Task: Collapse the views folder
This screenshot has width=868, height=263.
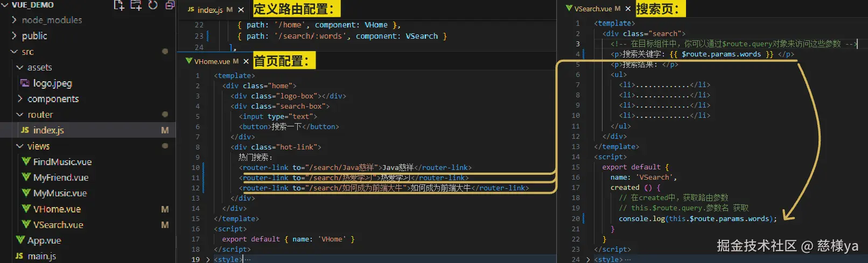Action: [20, 146]
